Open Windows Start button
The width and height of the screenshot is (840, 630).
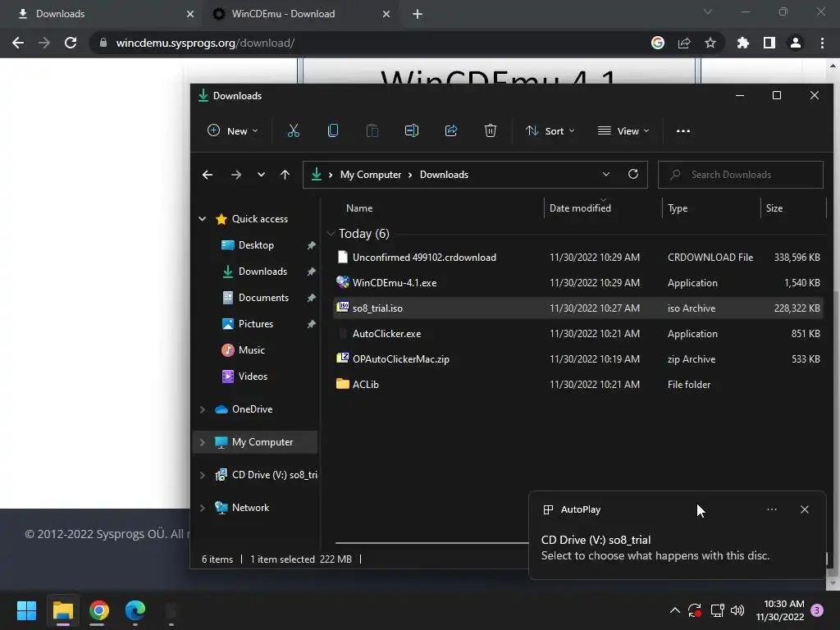[x=26, y=610]
